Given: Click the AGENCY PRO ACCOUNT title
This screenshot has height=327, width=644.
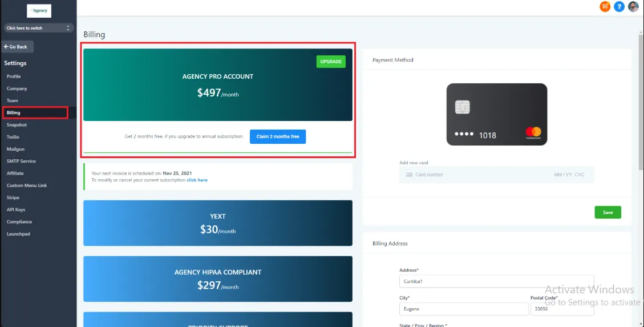Looking at the screenshot, I should tap(218, 76).
